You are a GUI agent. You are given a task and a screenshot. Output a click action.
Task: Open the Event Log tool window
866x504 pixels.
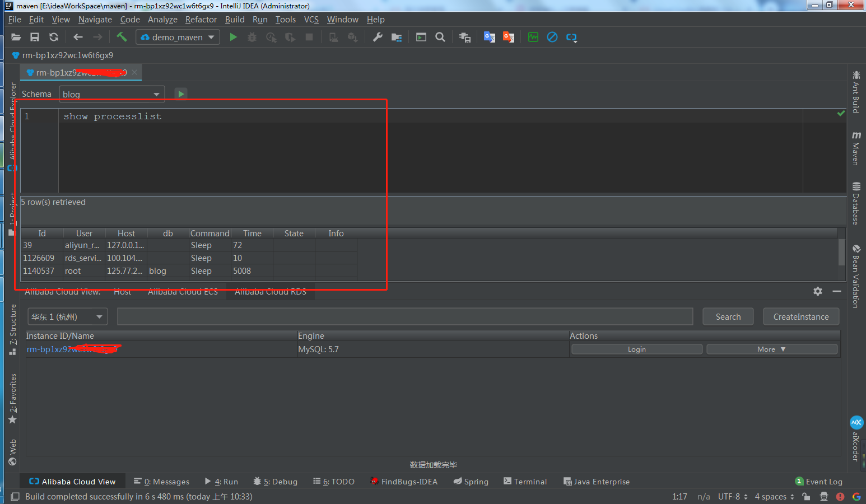point(818,482)
